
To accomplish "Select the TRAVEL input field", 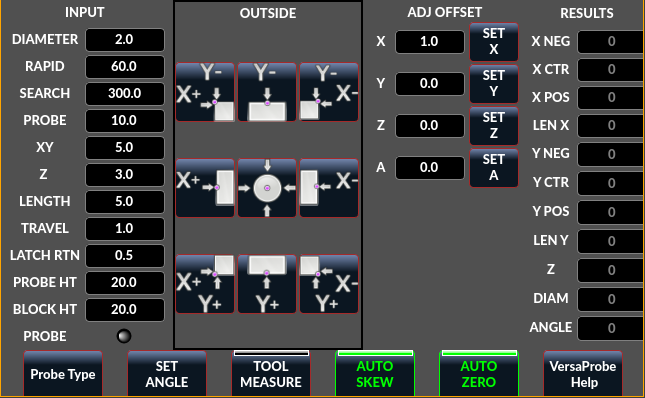I will tap(125, 228).
